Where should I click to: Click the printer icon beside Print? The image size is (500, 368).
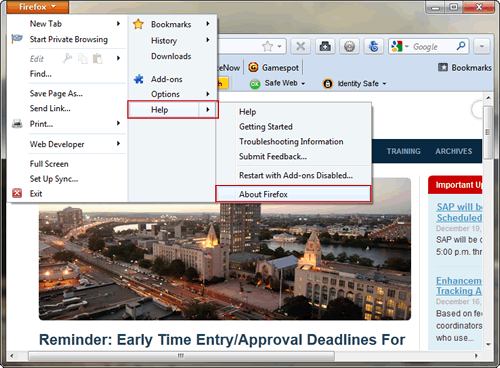(17, 124)
